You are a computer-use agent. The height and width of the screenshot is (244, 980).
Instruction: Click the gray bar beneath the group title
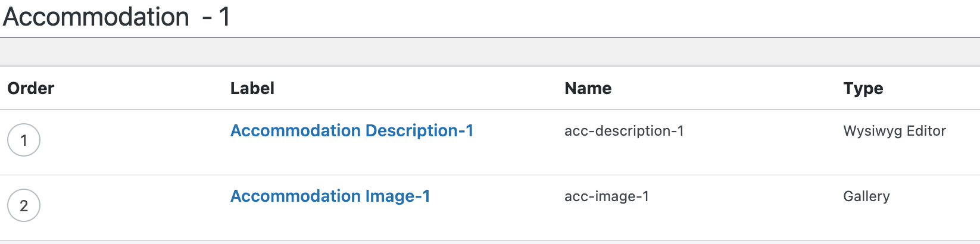point(490,52)
